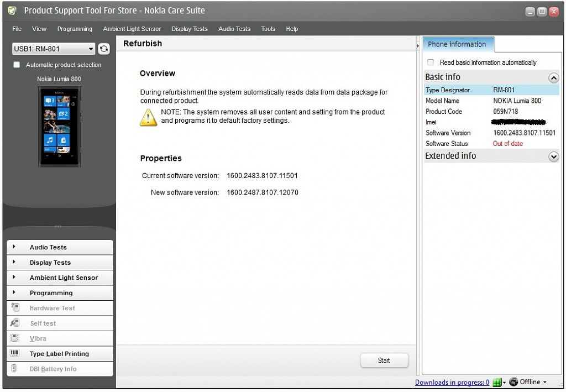Click current software version value 1600.2483.8107.11501
Image resolution: width=566 pixels, height=392 pixels.
tap(262, 176)
